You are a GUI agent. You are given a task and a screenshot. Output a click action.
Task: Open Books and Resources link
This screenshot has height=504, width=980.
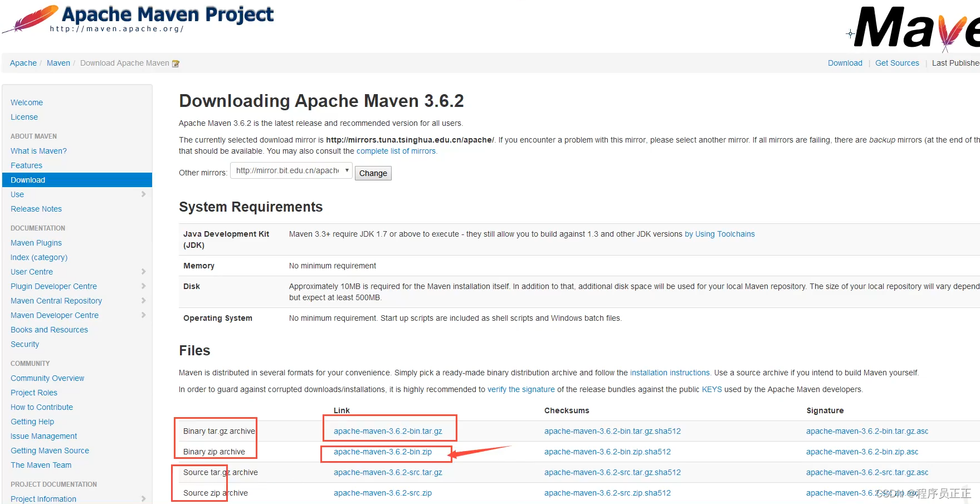pos(49,330)
